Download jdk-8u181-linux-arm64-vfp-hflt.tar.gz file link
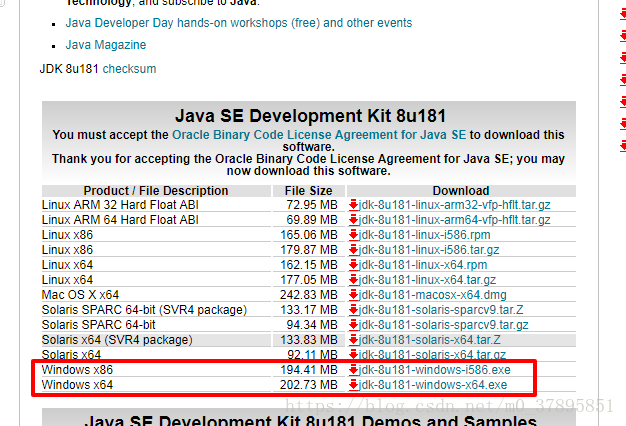 [454, 220]
